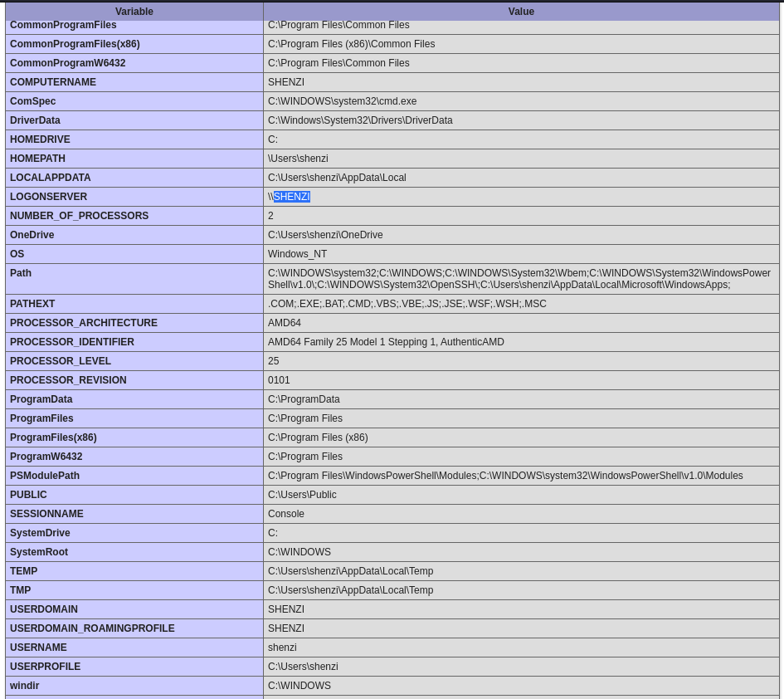
Task: Select the .COM;.EXE;.BAT extensions value
Action: tap(407, 304)
